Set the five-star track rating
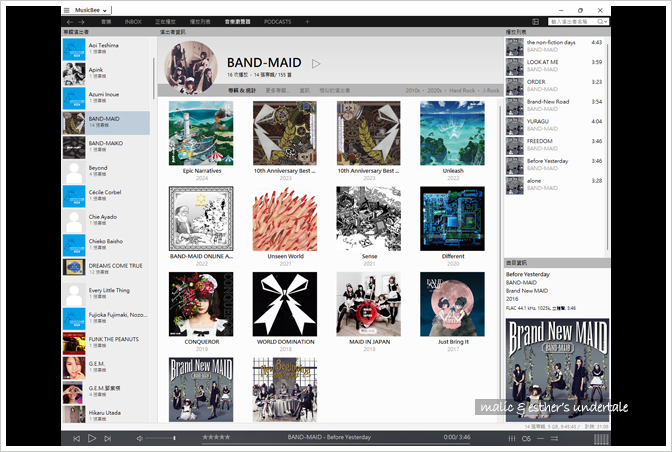Image resolution: width=672 pixels, height=452 pixels. coord(216,437)
